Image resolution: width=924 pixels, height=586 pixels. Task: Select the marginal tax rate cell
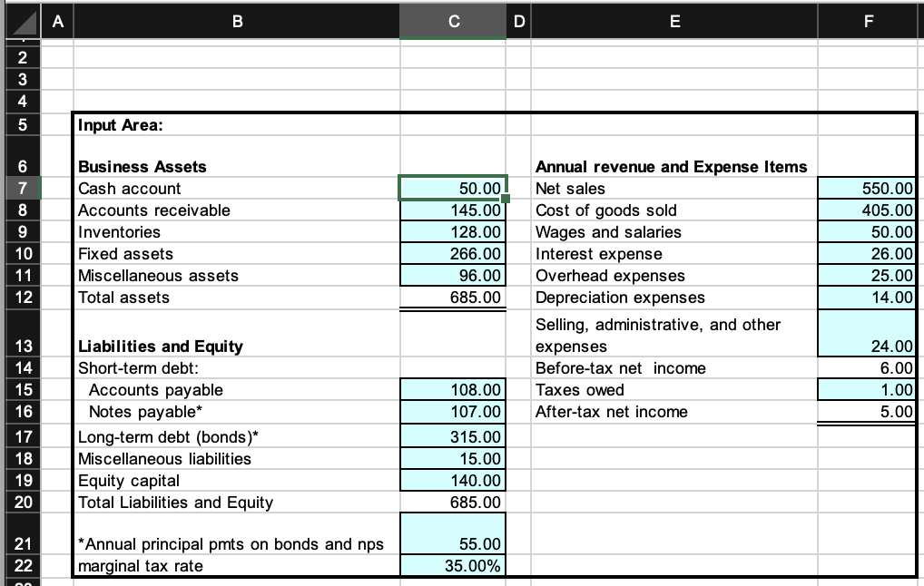tap(452, 563)
